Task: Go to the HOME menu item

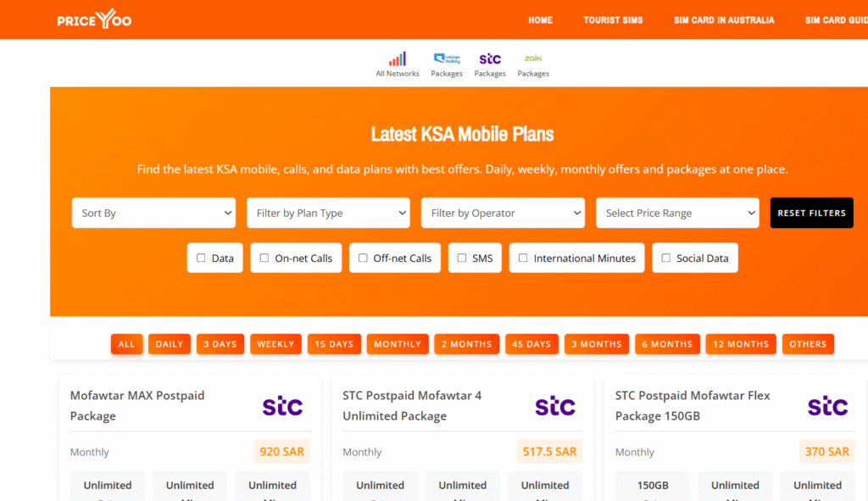Action: [540, 20]
